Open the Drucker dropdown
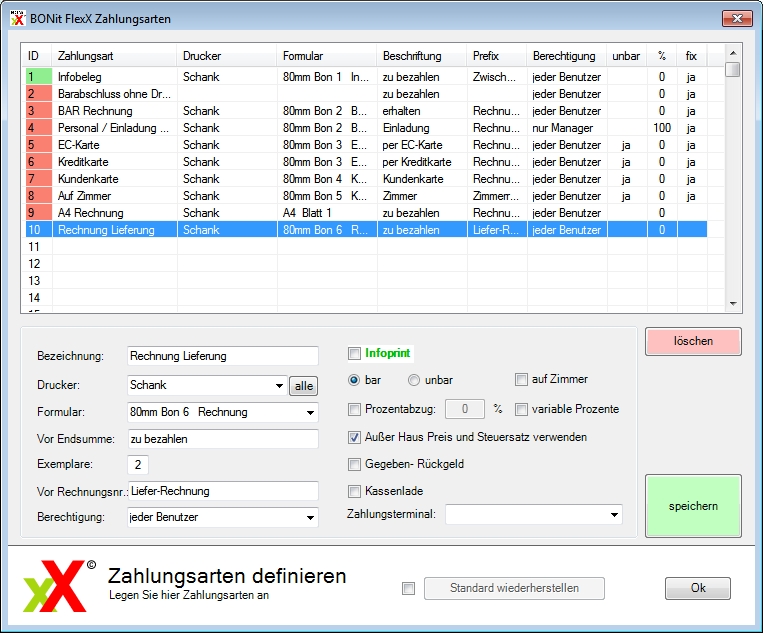The image size is (763, 633). pos(279,385)
